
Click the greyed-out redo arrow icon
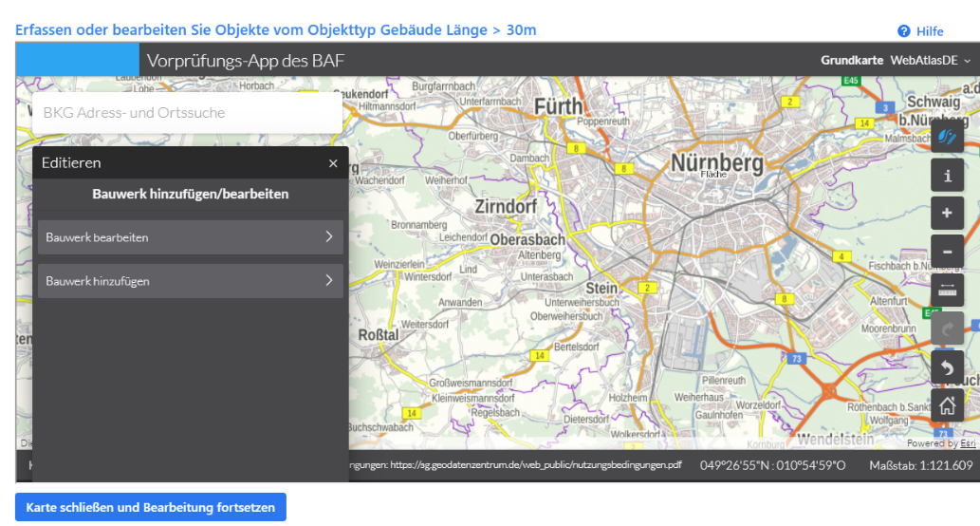pos(947,329)
